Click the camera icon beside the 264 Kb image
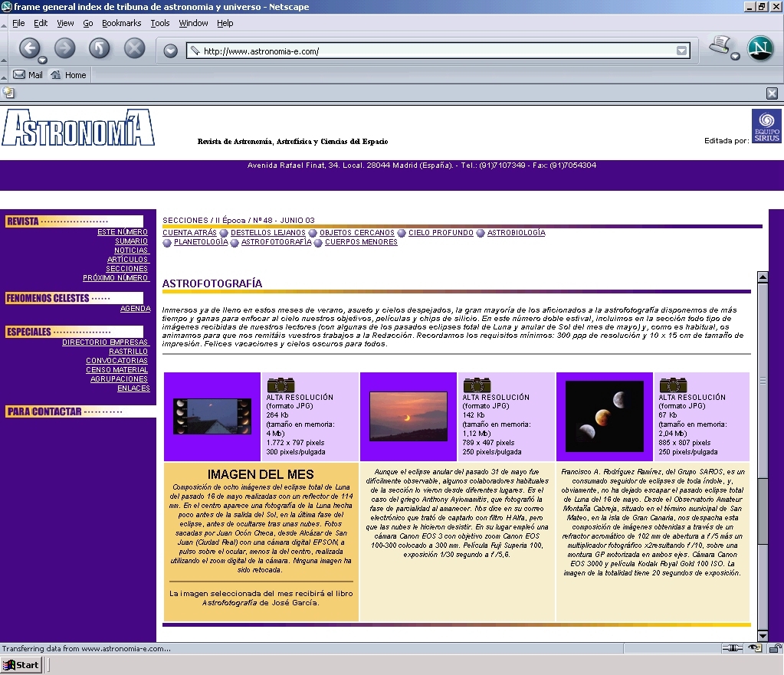784x675 pixels. (281, 385)
